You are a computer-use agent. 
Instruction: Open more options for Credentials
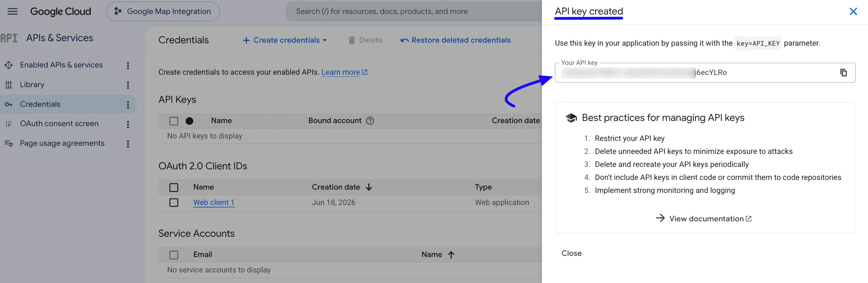(128, 105)
